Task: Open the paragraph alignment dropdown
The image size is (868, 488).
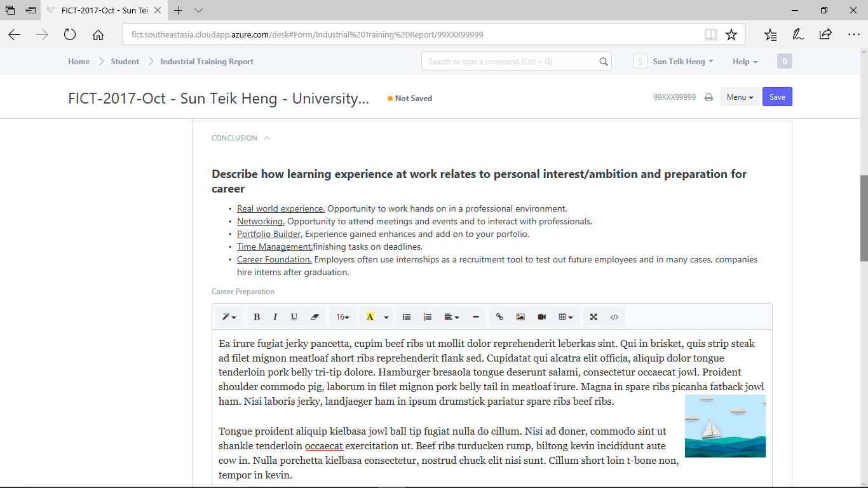Action: pyautogui.click(x=451, y=317)
